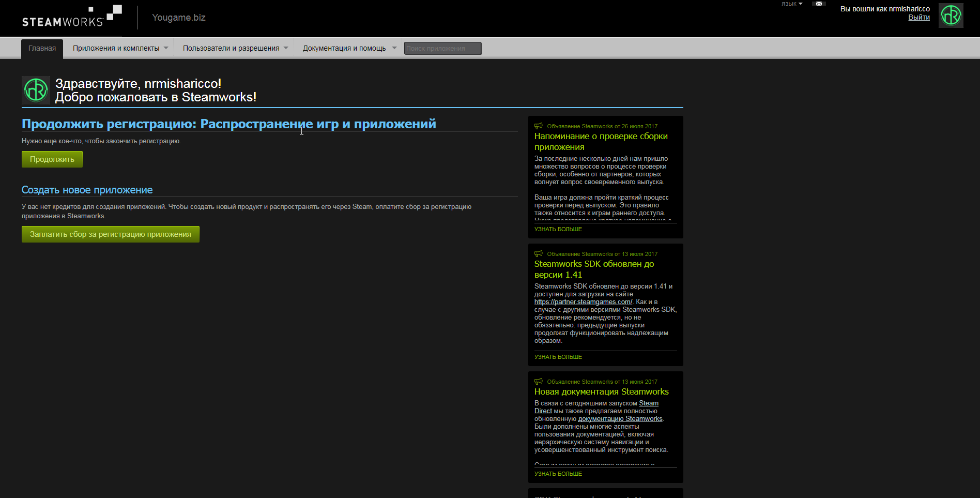Click УЗНАТЬ БОЛЬШЕ under the SDK 1.41 announcement
Viewport: 980px width, 498px height.
(x=558, y=357)
